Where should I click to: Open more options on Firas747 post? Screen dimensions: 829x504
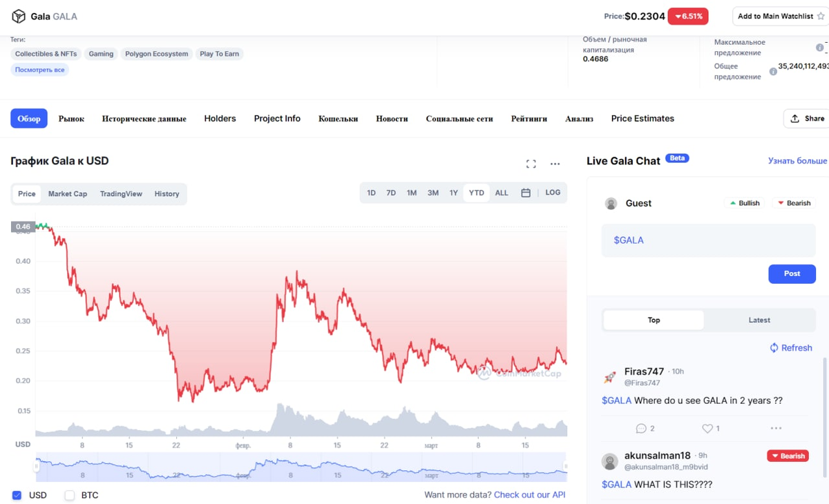(776, 428)
